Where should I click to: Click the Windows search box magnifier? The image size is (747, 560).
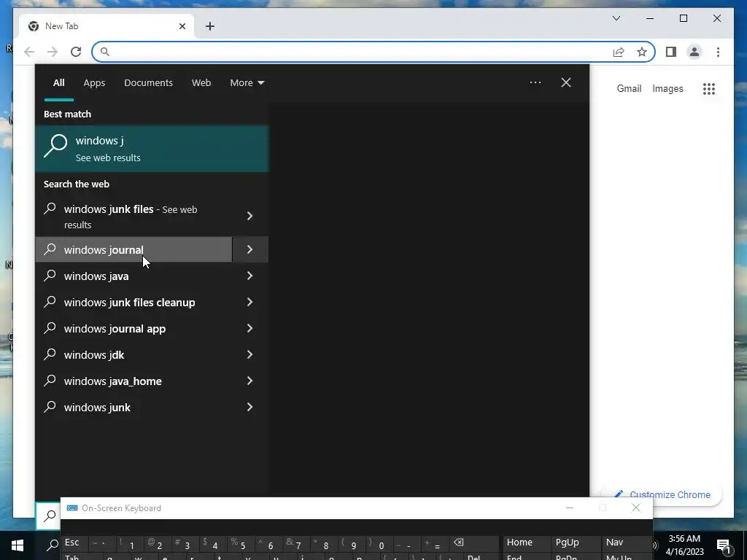(49, 516)
